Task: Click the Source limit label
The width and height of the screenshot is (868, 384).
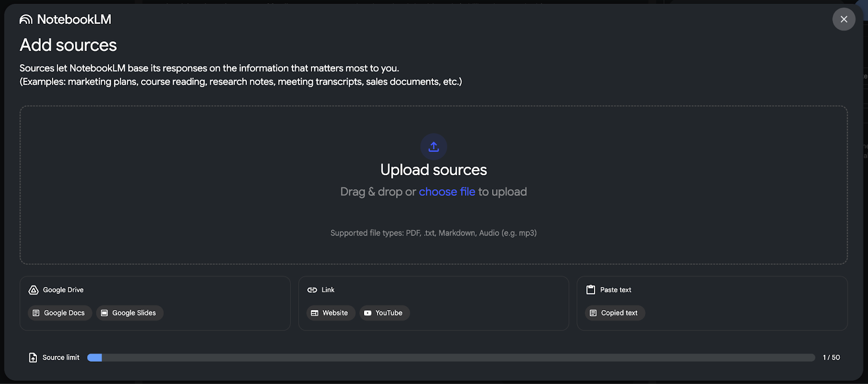Action: click(61, 357)
